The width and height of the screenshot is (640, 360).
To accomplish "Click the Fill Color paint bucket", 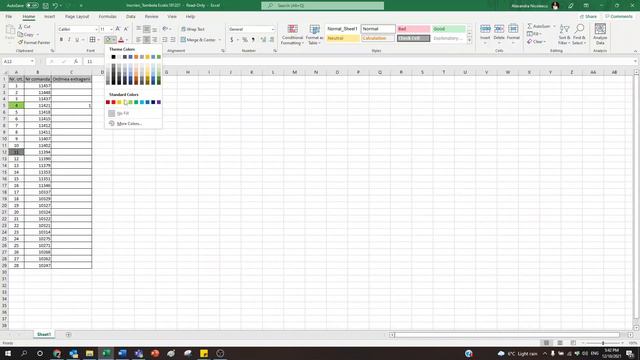I will coord(108,40).
